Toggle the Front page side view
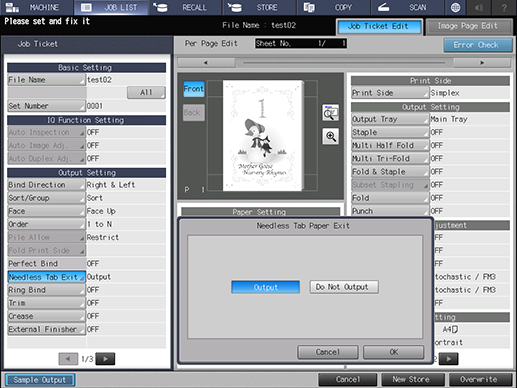 point(194,89)
